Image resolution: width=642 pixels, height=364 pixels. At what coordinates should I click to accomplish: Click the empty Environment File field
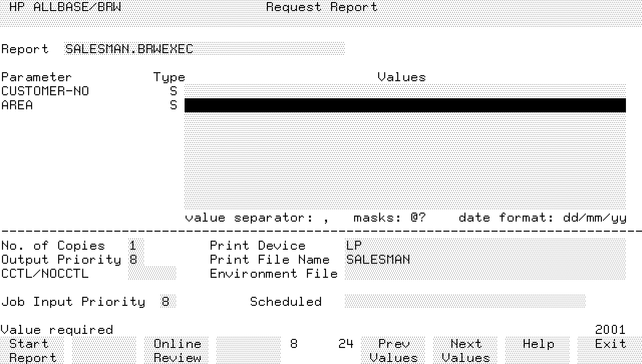click(485, 274)
